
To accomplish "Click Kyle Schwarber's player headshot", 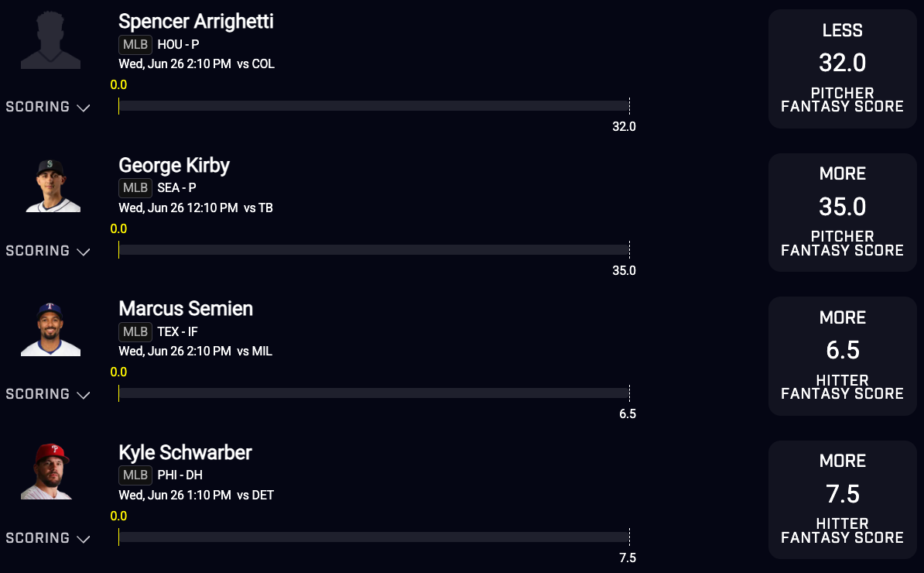I will (x=47, y=472).
